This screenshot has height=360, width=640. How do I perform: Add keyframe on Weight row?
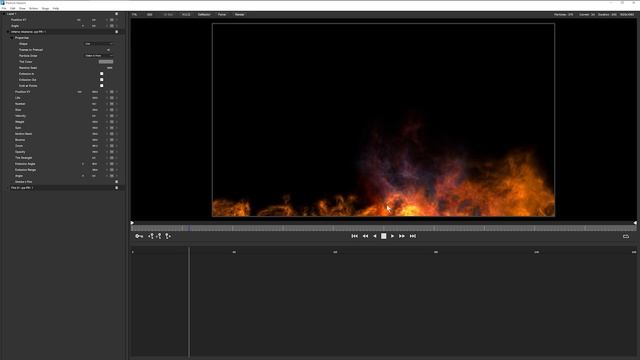(x=111, y=122)
